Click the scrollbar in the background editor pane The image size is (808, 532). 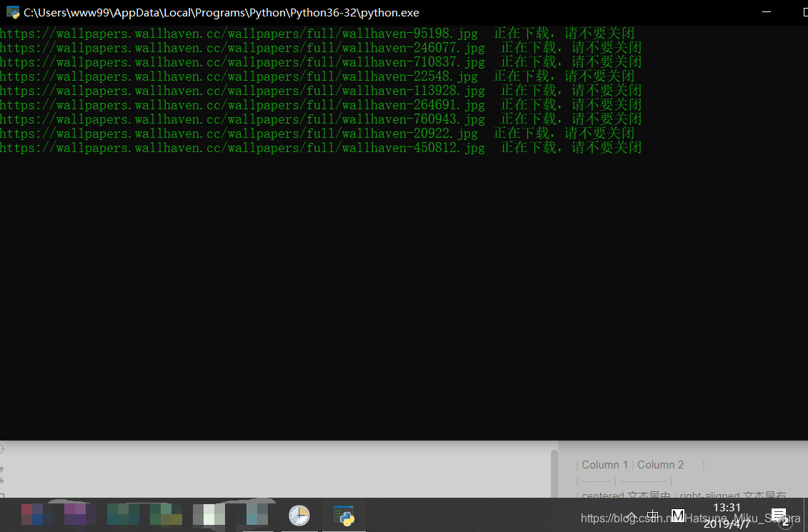pos(554,473)
